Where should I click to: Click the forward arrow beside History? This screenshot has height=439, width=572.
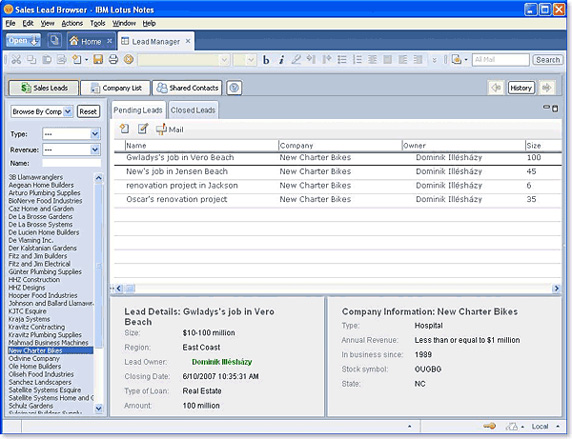(x=547, y=88)
